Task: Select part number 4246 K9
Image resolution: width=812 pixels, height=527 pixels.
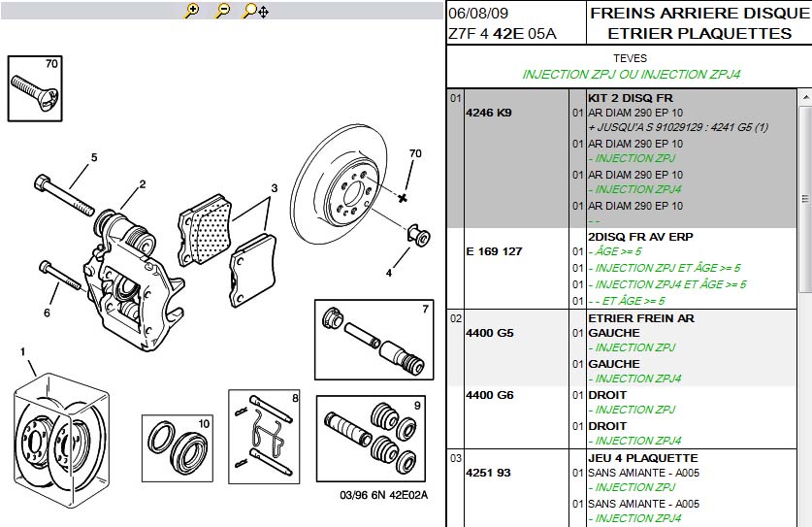Action: pyautogui.click(x=488, y=113)
